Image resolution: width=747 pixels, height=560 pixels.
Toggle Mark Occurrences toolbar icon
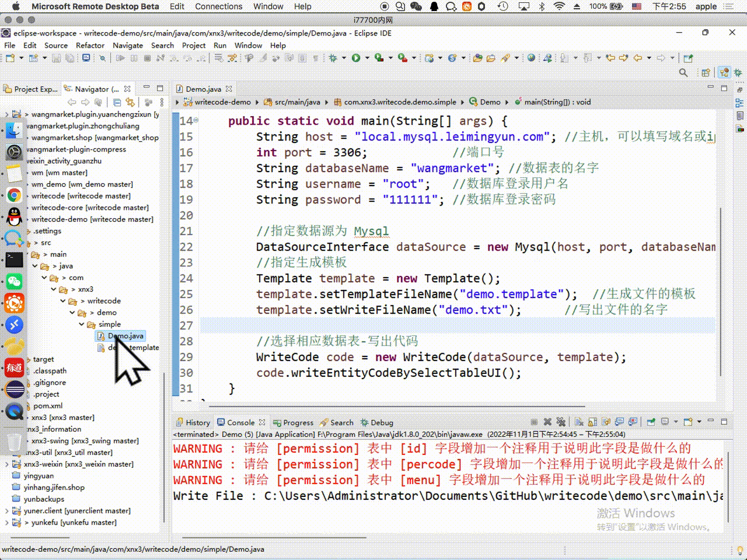pyautogui.click(x=263, y=58)
